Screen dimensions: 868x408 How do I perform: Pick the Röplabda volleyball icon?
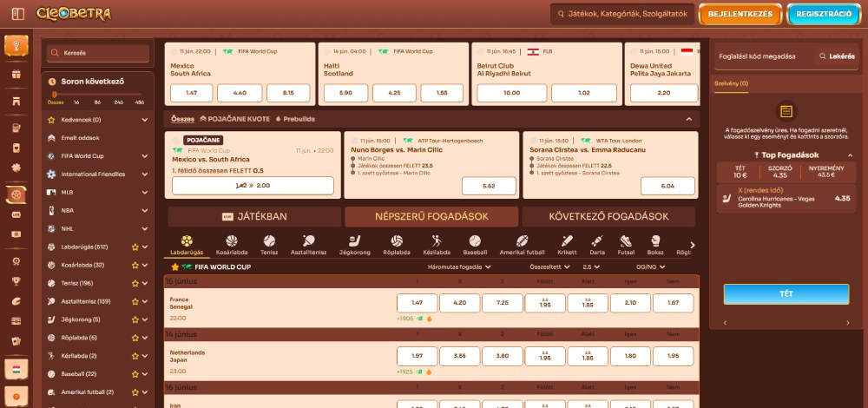pyautogui.click(x=397, y=240)
